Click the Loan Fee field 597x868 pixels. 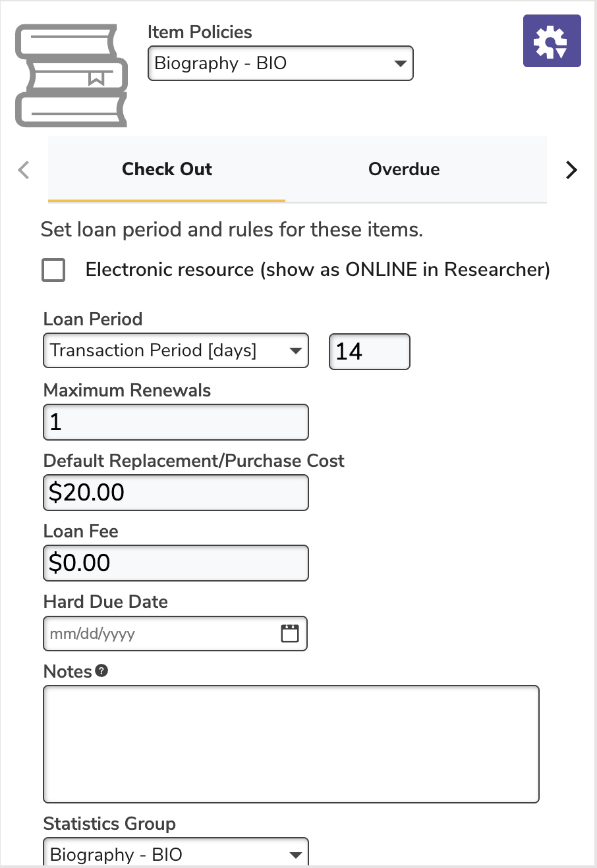pyautogui.click(x=175, y=563)
